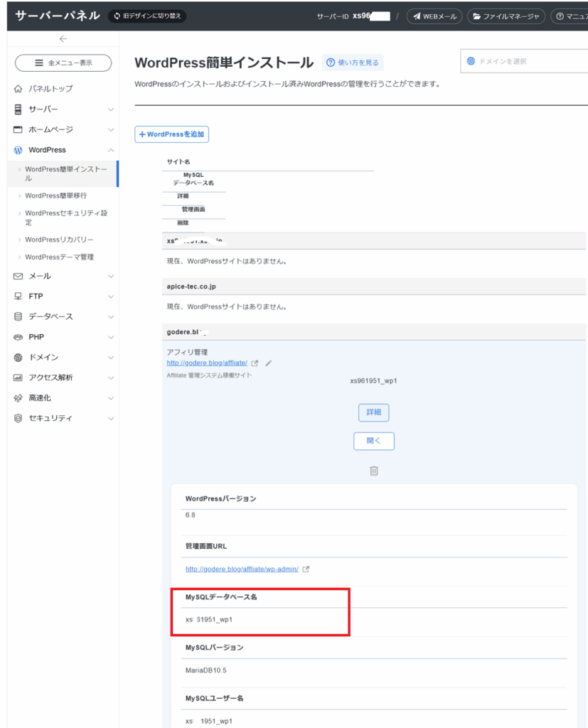Click the MariaDB10.5 value

click(206, 670)
